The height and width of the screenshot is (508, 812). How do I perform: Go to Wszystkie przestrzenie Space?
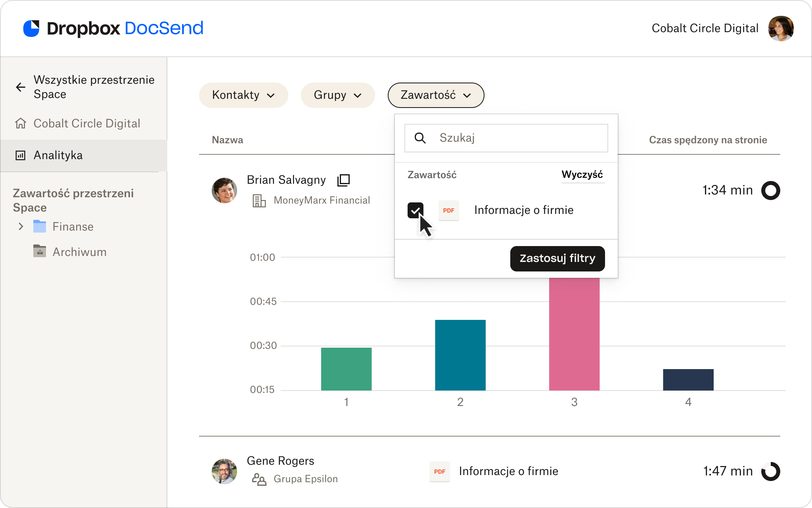[94, 87]
